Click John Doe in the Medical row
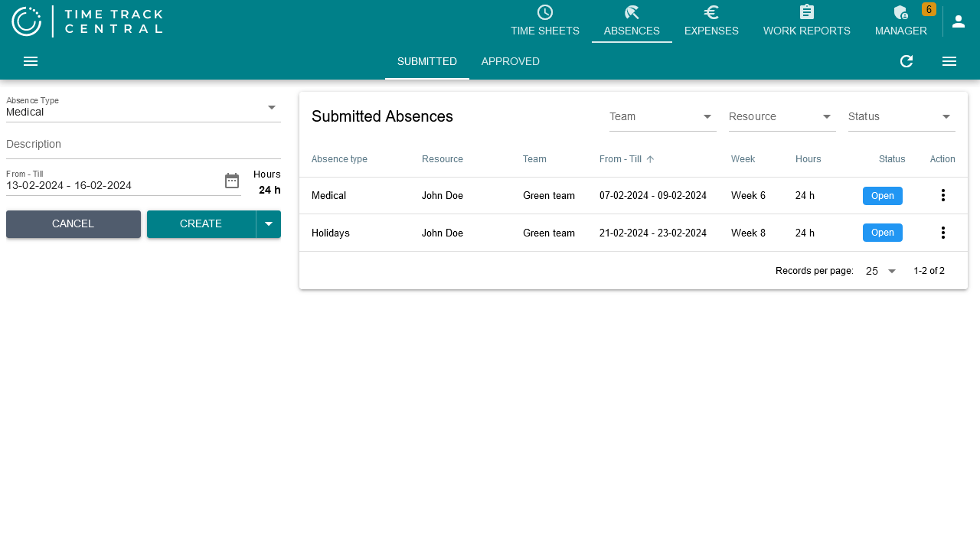 point(443,196)
